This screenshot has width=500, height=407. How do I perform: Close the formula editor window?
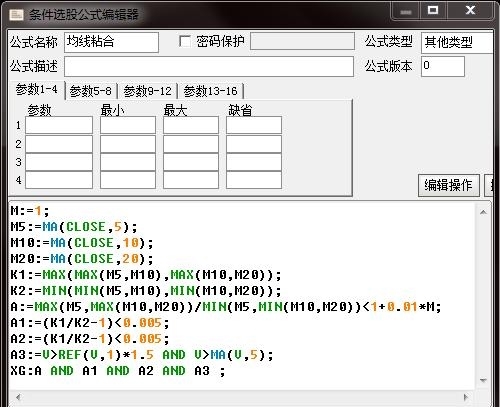tap(470, 10)
